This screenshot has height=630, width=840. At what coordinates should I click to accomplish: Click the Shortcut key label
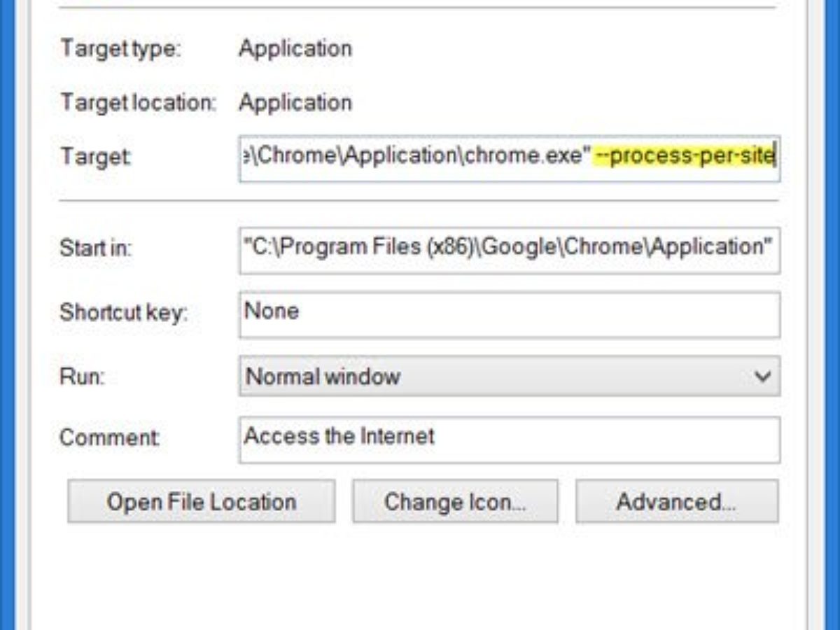point(123,312)
